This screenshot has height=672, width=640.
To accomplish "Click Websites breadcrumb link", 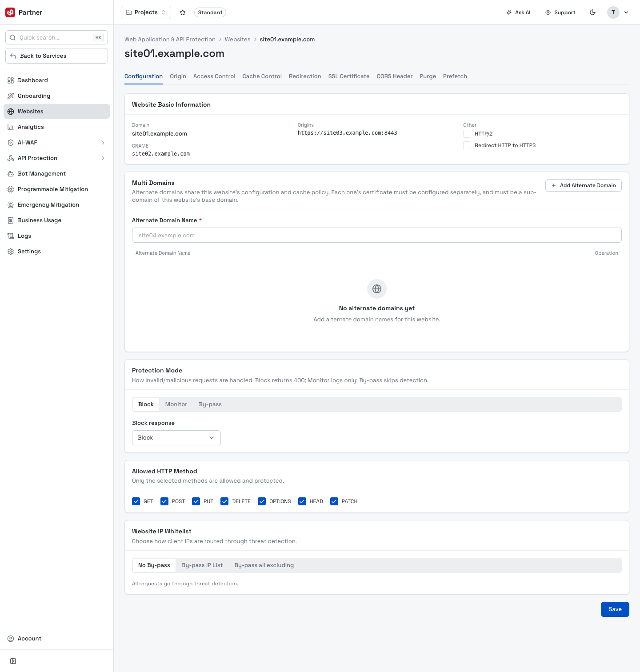I will 238,40.
